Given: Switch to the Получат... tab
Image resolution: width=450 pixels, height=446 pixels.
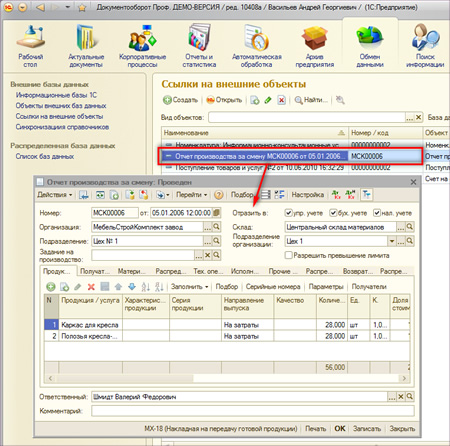Looking at the screenshot, I should pyautogui.click(x=95, y=271).
